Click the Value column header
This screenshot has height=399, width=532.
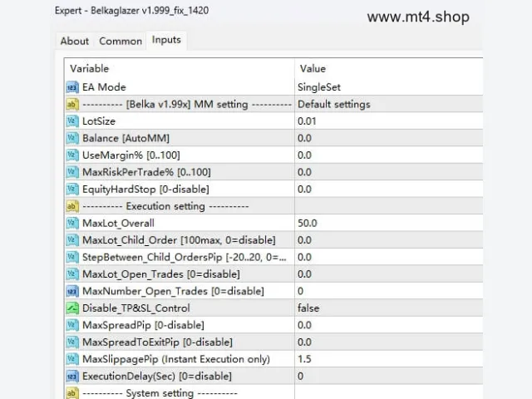[x=389, y=68]
